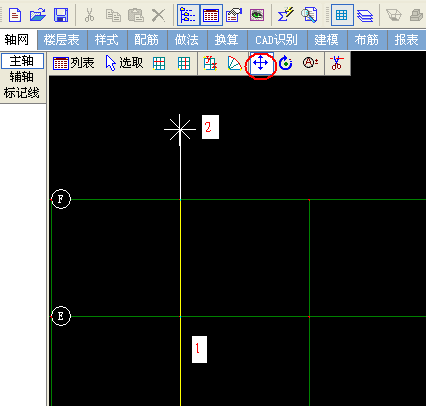Toggle the grid display button
The width and height of the screenshot is (426, 406).
pyautogui.click(x=342, y=15)
